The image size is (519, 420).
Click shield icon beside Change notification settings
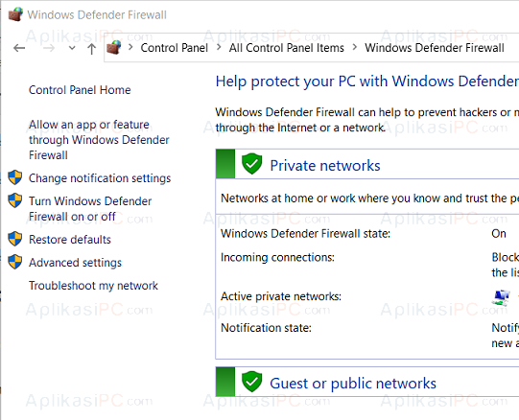coord(15,177)
